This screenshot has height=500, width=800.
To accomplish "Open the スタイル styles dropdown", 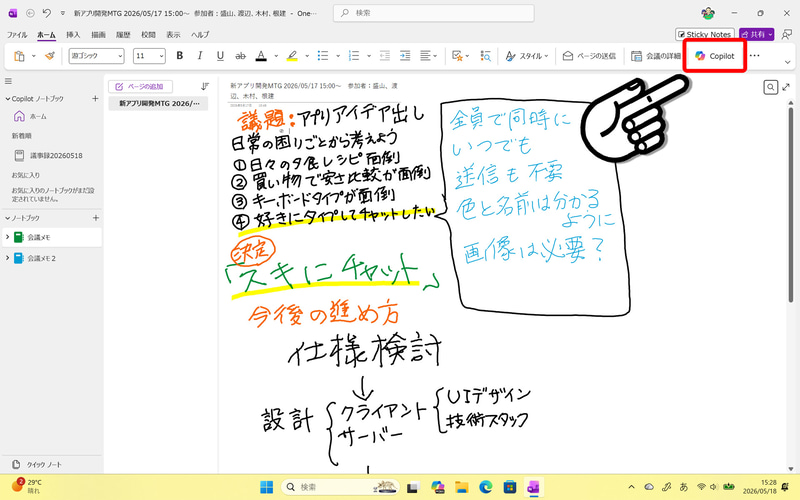I will tap(527, 56).
